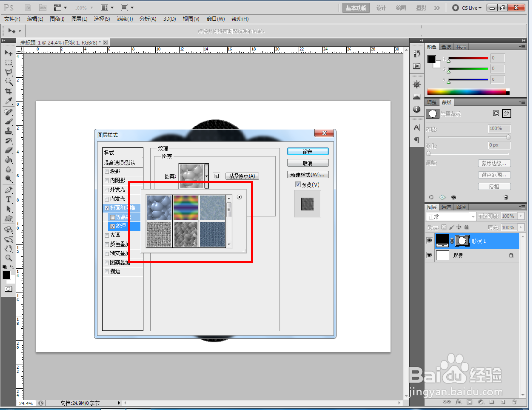This screenshot has height=410, width=532.
Task: Delete layer with Layers panel trash icon
Action: [515, 402]
